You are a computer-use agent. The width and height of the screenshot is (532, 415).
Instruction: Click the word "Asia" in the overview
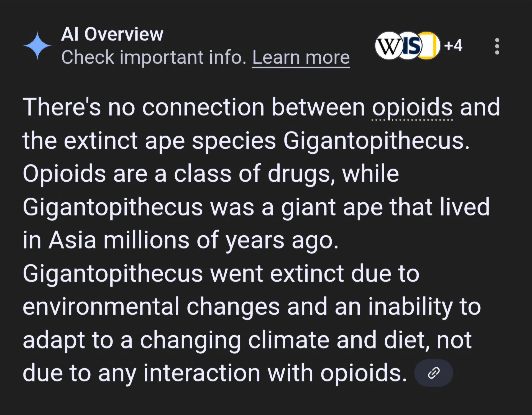pos(72,240)
